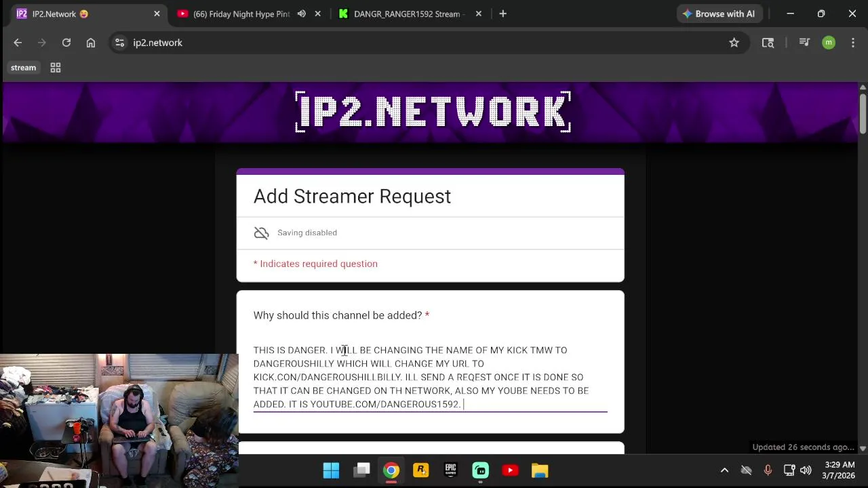This screenshot has height=488, width=868.
Task: Open the network tray icon
Action: point(789,470)
